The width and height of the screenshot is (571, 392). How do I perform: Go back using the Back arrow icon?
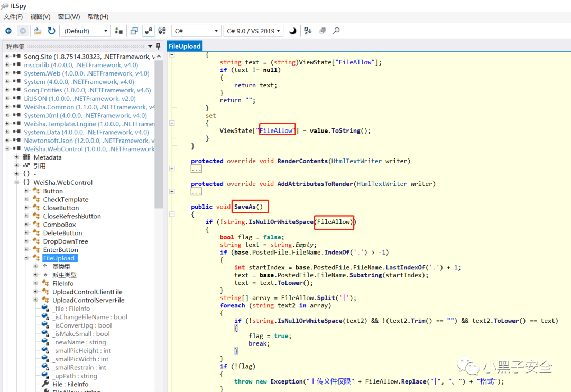8,31
